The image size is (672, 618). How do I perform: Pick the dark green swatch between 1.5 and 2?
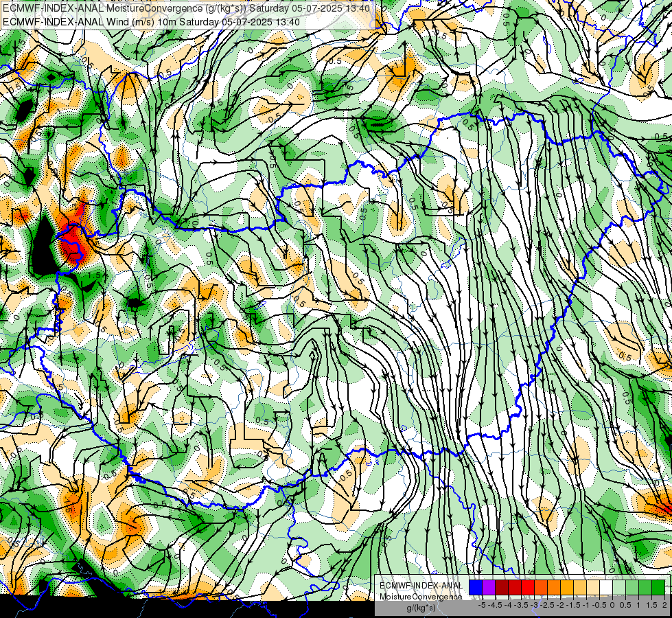pyautogui.click(x=658, y=588)
